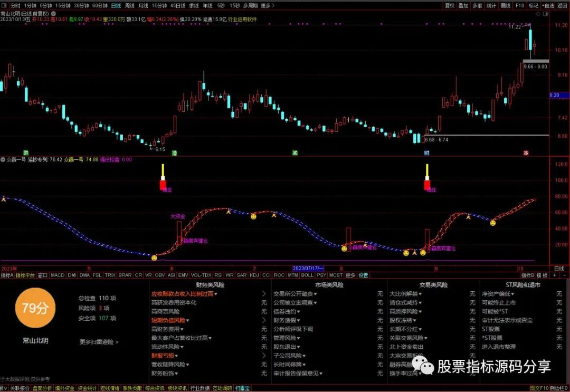Open indicator 设置 settings
Viewport: 570px width, 392px height.
[364, 275]
